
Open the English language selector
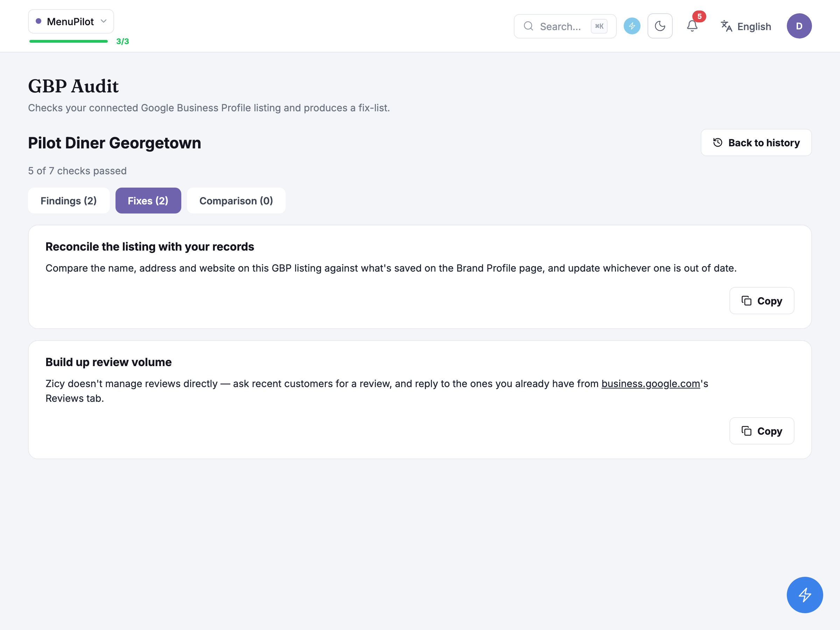[x=746, y=26]
